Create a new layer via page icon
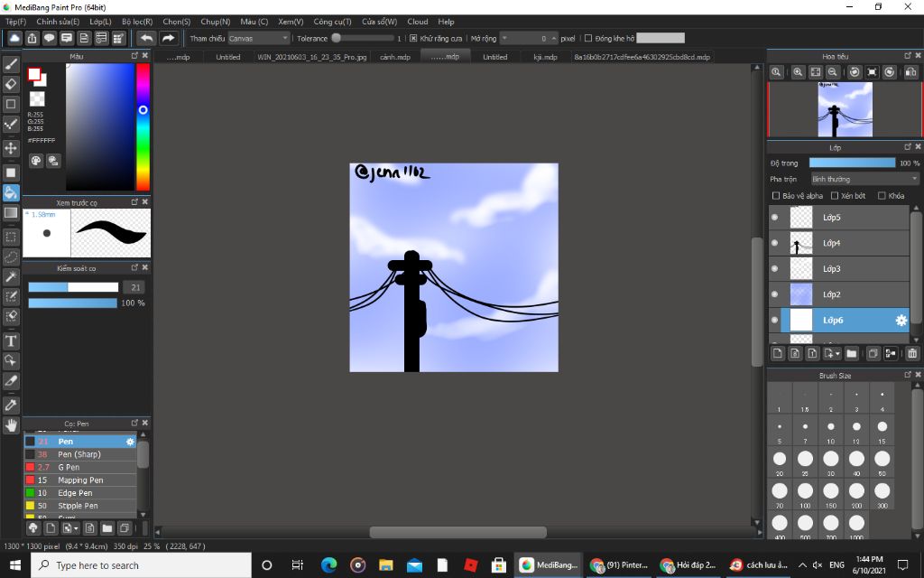Viewport: 924px width, 578px height. 777,353
